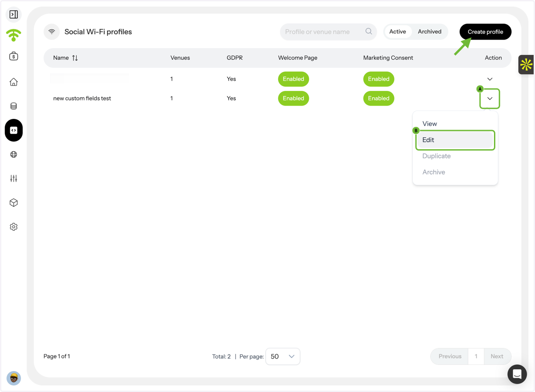Open the globe icon in sidebar

click(14, 155)
